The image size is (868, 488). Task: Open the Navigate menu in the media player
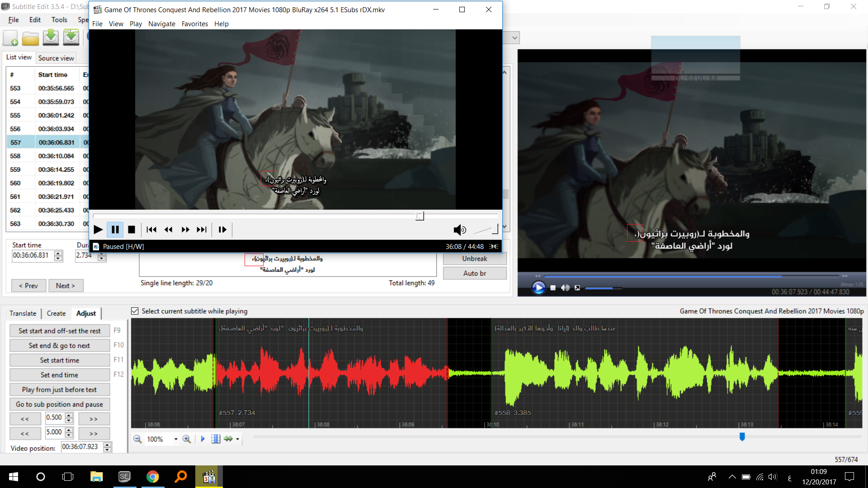tap(162, 23)
